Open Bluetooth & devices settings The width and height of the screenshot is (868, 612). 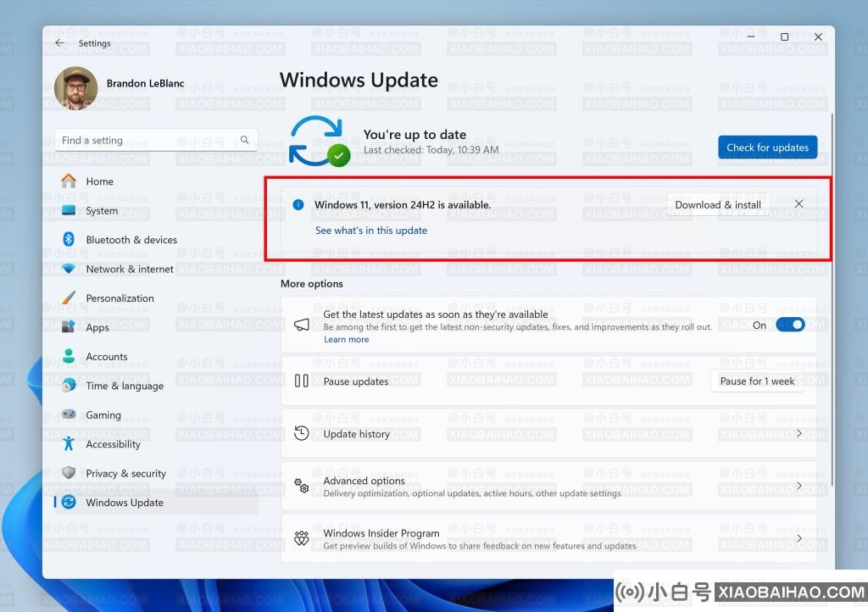pyautogui.click(x=131, y=240)
